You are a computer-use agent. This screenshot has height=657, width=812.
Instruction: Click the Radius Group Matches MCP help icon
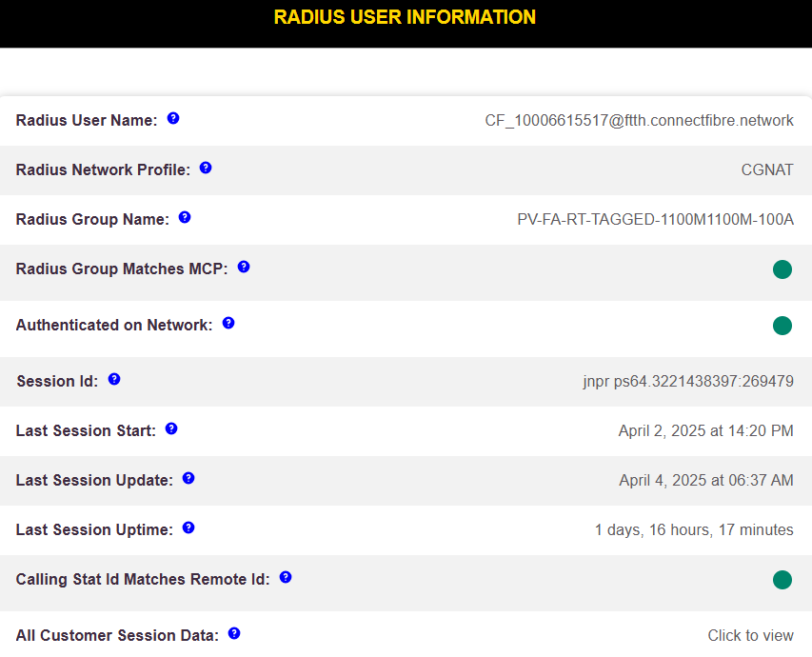pos(243,267)
